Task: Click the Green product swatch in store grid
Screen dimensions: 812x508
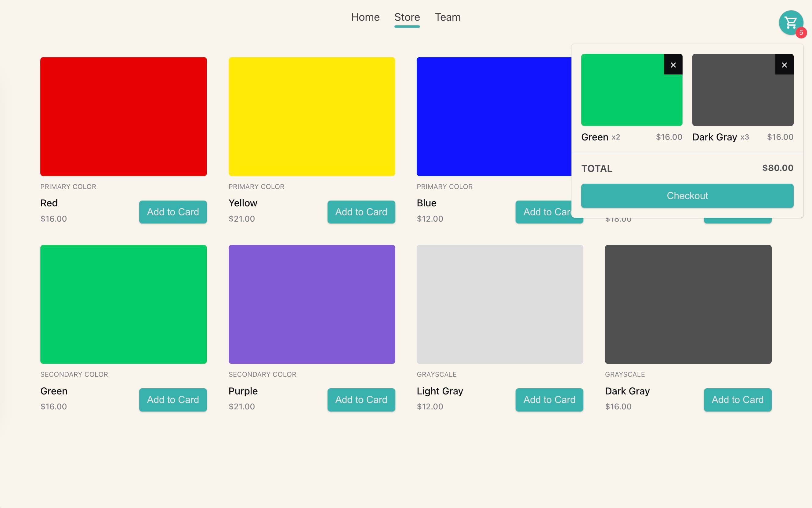Action: click(124, 304)
